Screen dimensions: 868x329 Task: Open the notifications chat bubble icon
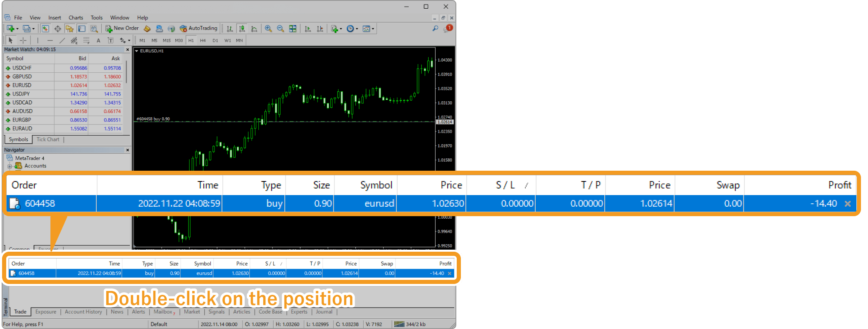448,28
